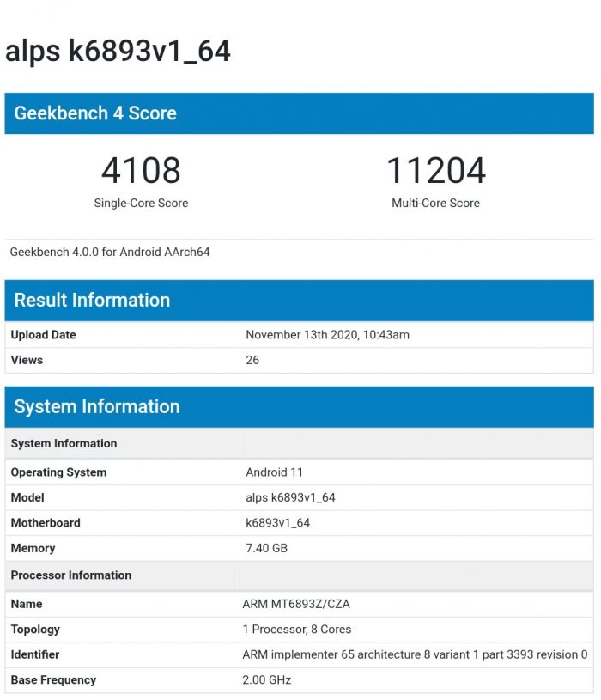The height and width of the screenshot is (700, 601).
Task: Select the motherboard value k6893v1_64
Action: [278, 523]
